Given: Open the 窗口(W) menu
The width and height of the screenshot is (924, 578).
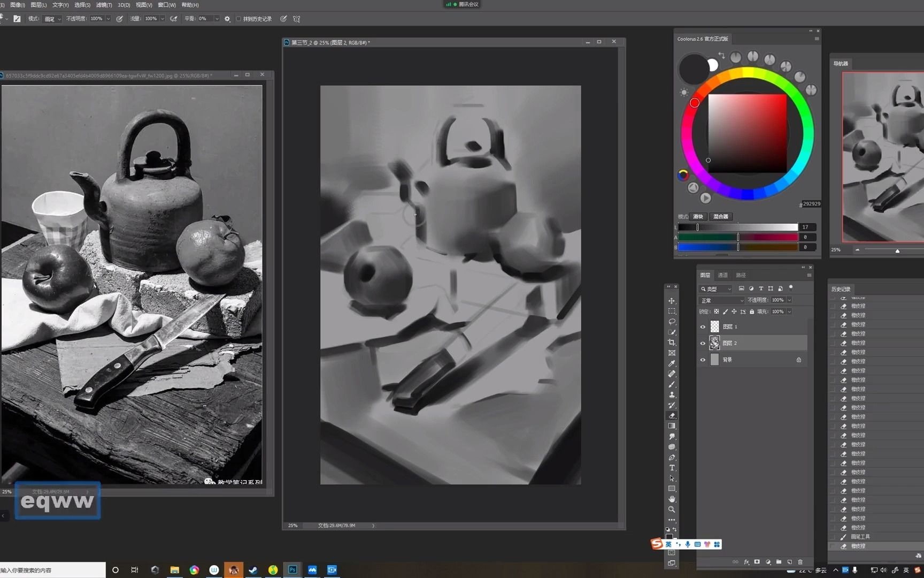Looking at the screenshot, I should 166,5.
